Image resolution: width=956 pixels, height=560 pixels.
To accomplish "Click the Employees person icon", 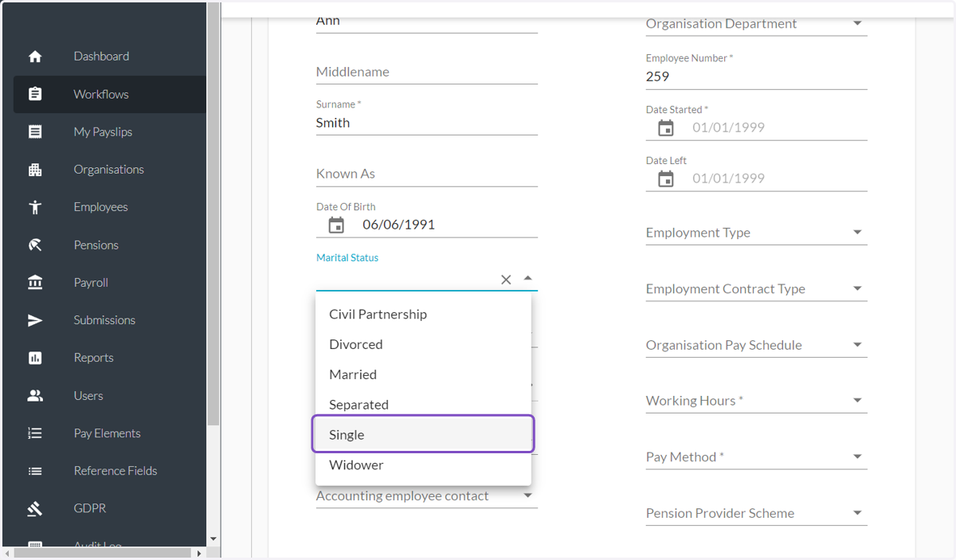I will point(35,207).
